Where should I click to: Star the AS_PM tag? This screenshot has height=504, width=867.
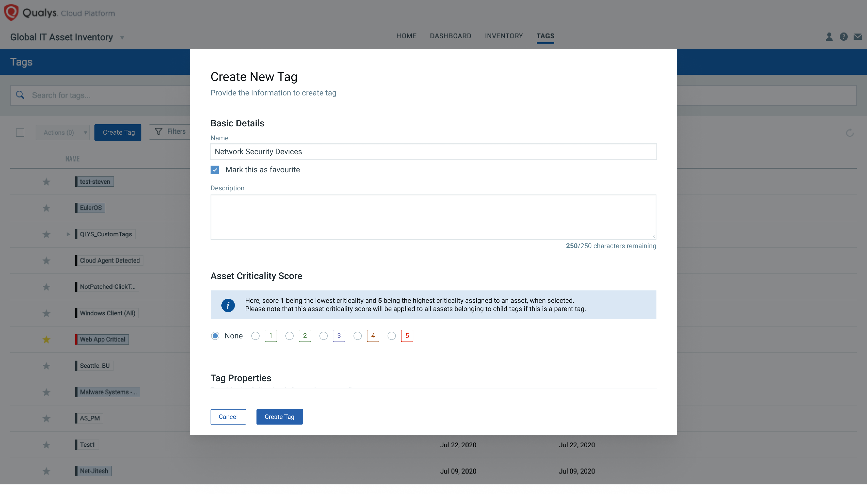point(46,418)
